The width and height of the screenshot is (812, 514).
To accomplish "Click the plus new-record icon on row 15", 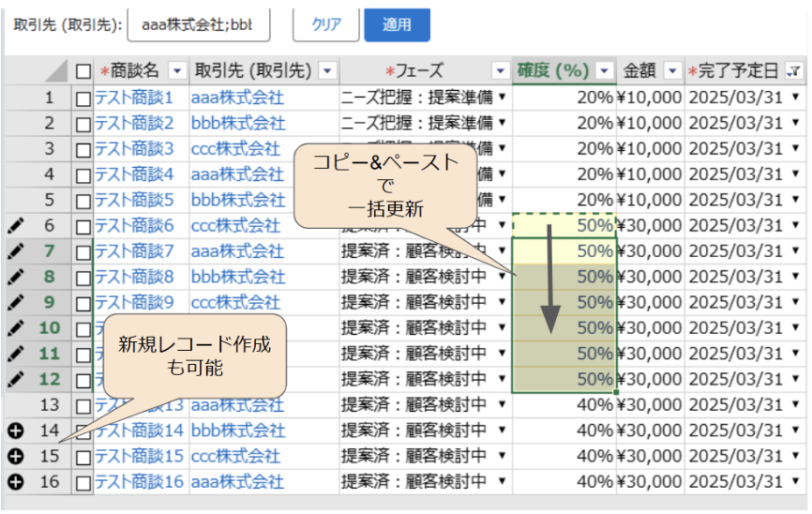I will (14, 456).
